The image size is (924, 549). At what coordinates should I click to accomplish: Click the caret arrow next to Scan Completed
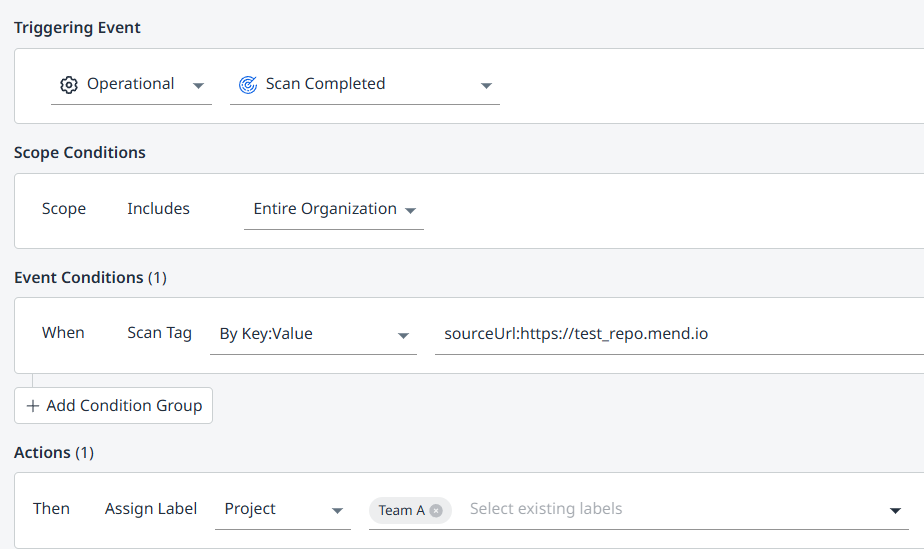[486, 85]
